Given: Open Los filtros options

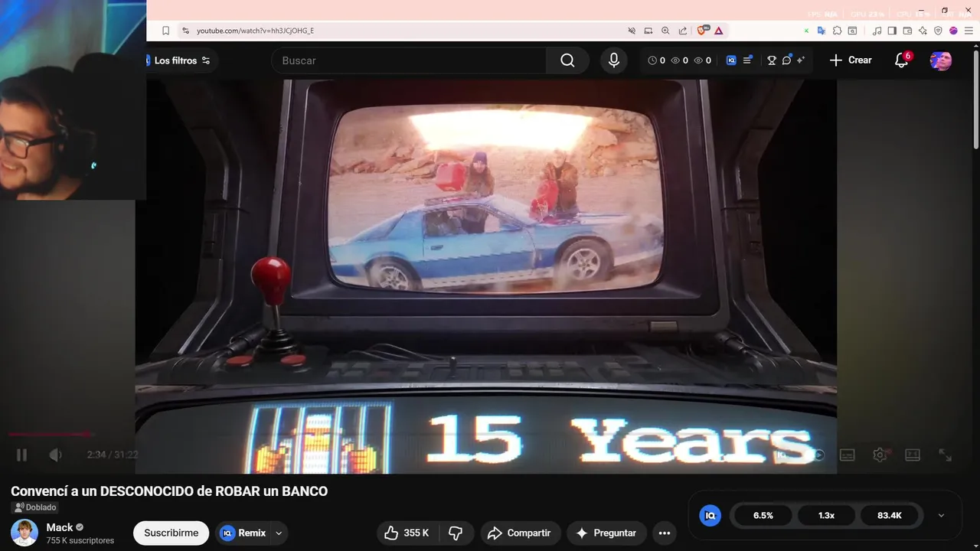Looking at the screenshot, I should pyautogui.click(x=181, y=60).
